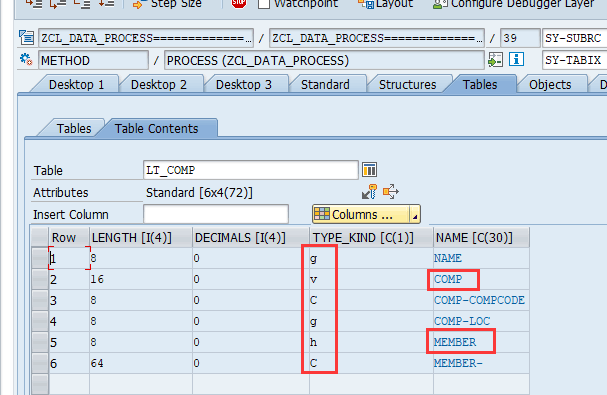Click the DECIMALS [I(4)] column header
Screen dimensions: 607x395
click(251, 237)
